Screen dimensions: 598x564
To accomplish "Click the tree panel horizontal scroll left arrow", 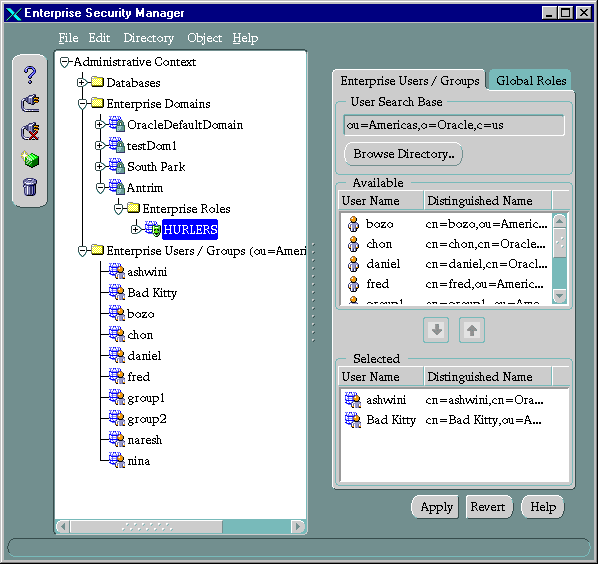I will pos(63,527).
